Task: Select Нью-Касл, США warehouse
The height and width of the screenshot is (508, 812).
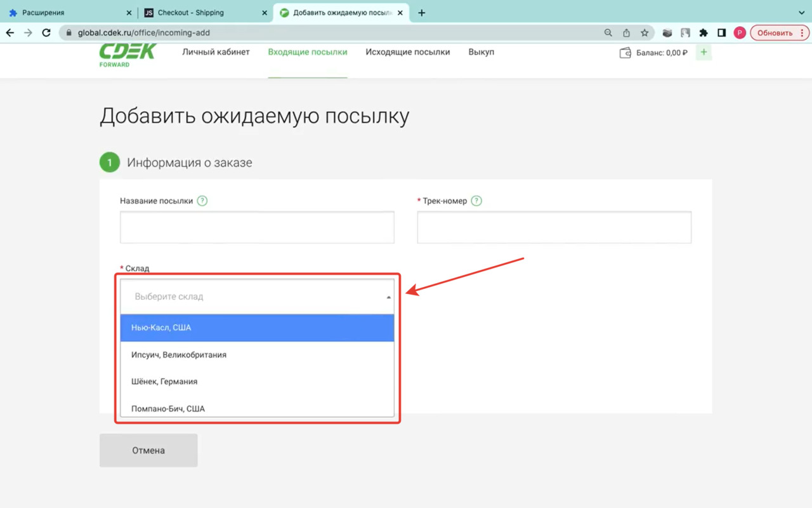Action: pos(257,328)
